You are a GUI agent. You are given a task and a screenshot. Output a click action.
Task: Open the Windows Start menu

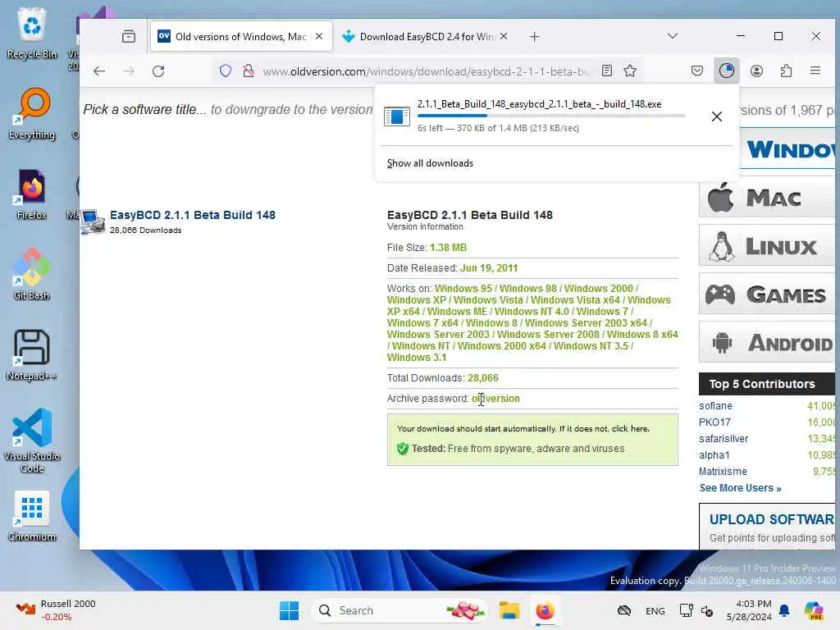290,610
